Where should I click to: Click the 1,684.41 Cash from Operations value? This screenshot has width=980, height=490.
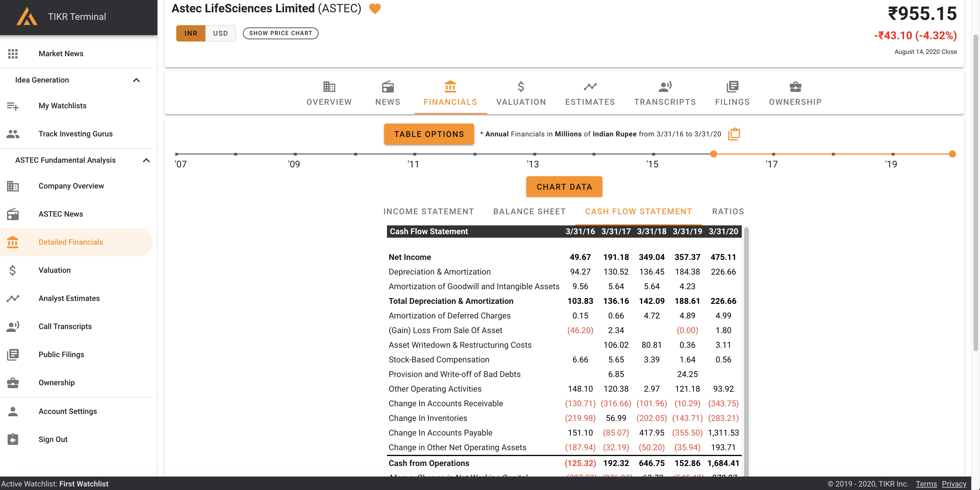pyautogui.click(x=723, y=463)
